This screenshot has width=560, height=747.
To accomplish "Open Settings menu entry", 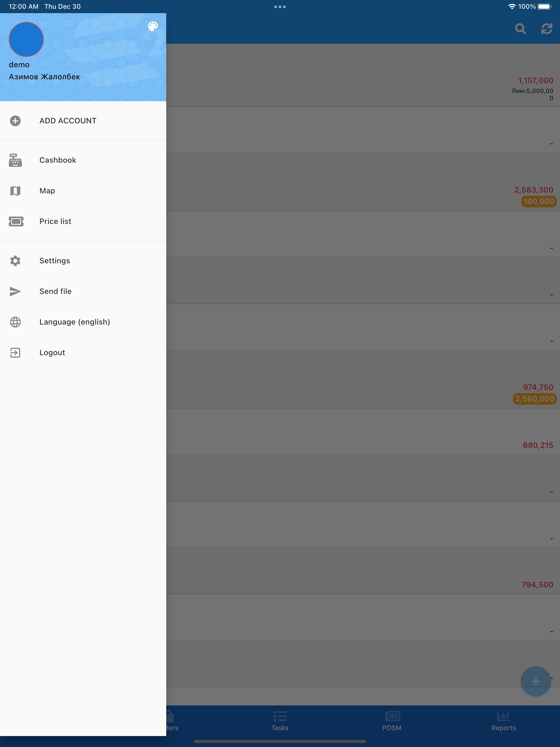I will click(83, 261).
